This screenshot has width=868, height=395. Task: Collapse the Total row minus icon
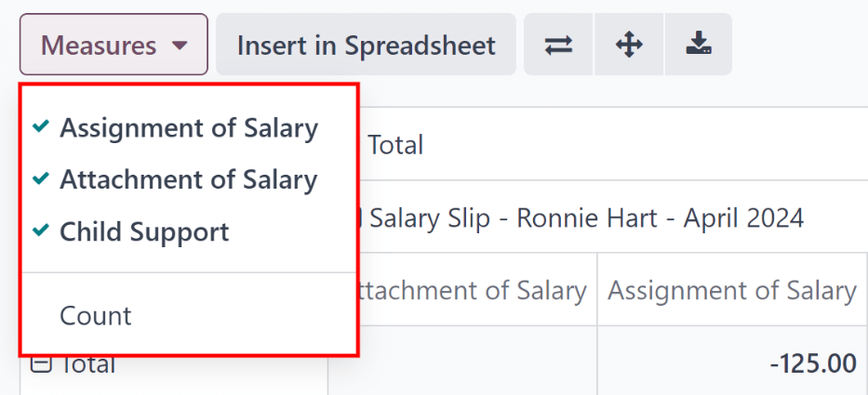pyautogui.click(x=40, y=364)
